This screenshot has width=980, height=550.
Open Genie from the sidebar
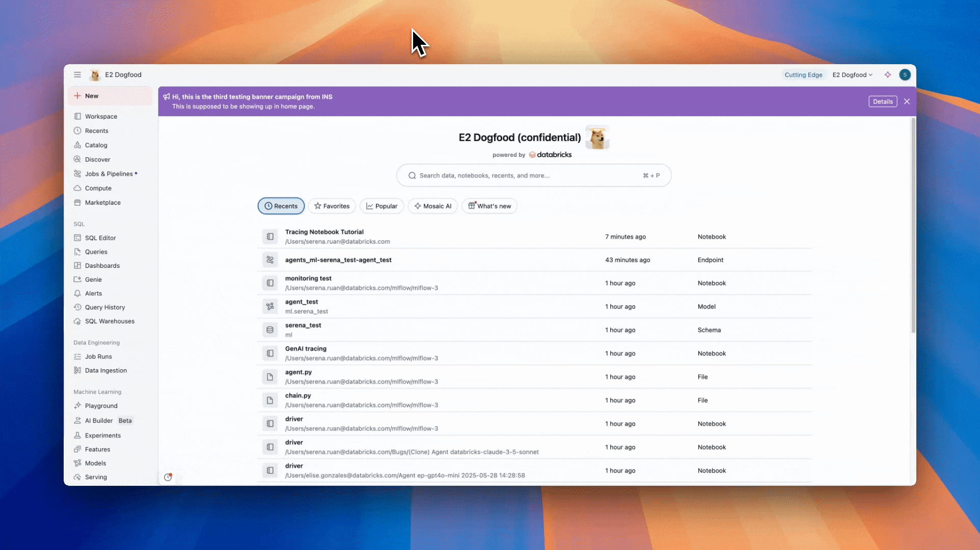tap(93, 280)
